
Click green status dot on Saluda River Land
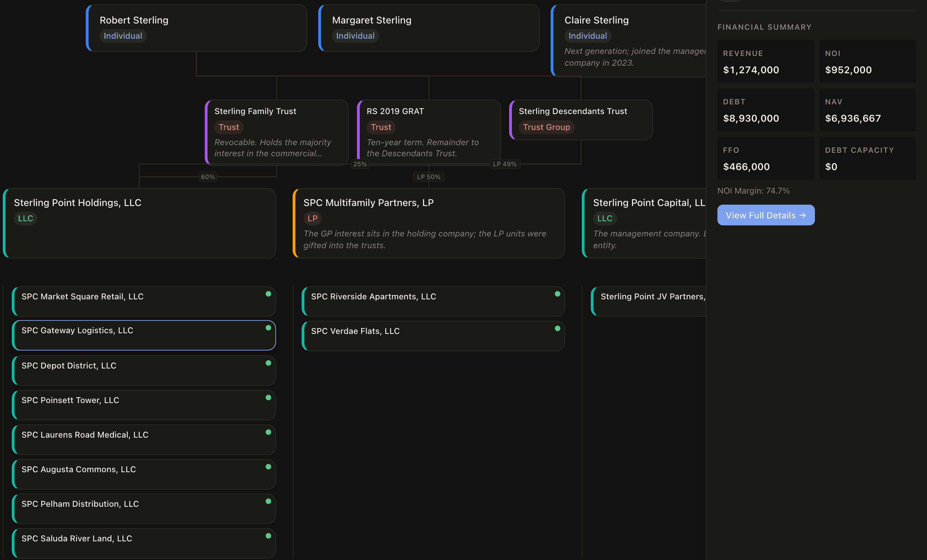(268, 536)
